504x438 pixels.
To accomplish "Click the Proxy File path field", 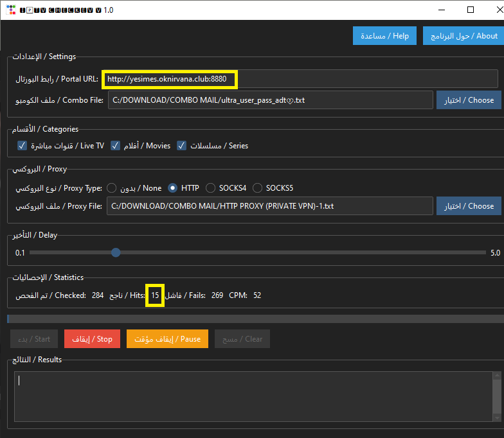I will (270, 206).
